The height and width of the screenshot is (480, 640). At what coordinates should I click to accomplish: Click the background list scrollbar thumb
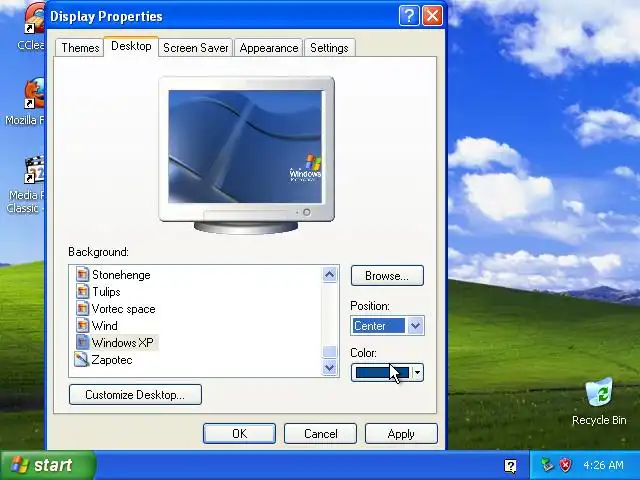tap(329, 351)
